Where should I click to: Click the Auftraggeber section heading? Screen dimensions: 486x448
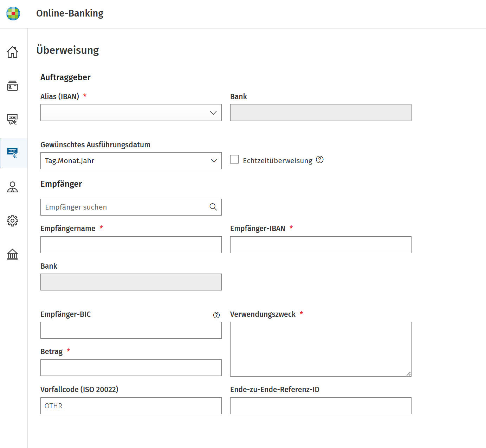coord(65,77)
